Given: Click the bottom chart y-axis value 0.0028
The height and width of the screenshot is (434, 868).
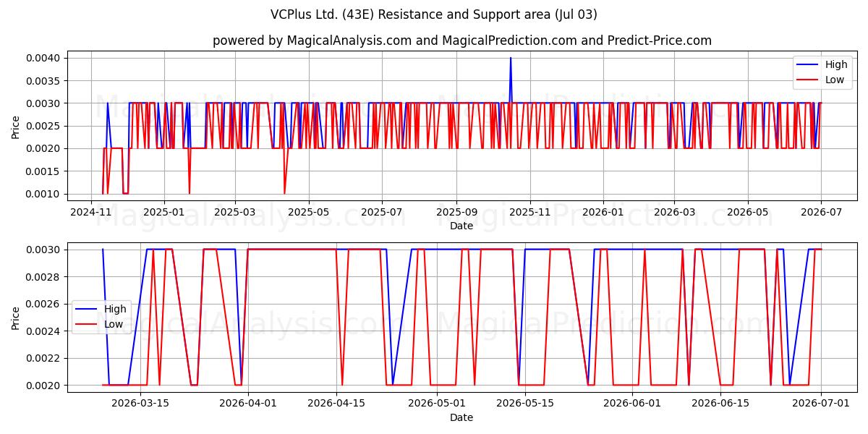Looking at the screenshot, I should [x=45, y=277].
